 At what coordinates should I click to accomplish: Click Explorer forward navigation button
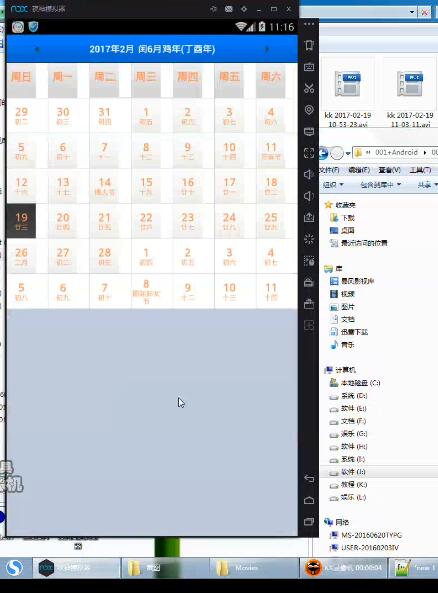coord(337,153)
